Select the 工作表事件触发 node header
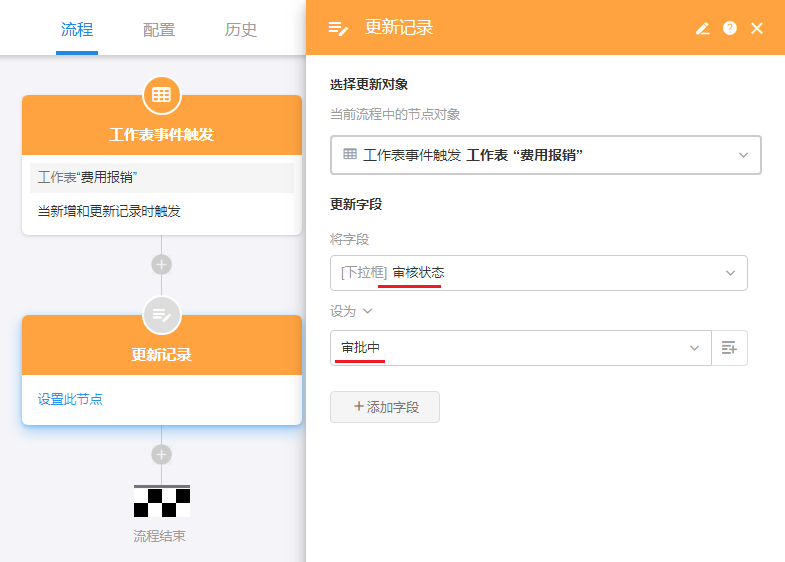Image resolution: width=785 pixels, height=562 pixels. 161,135
